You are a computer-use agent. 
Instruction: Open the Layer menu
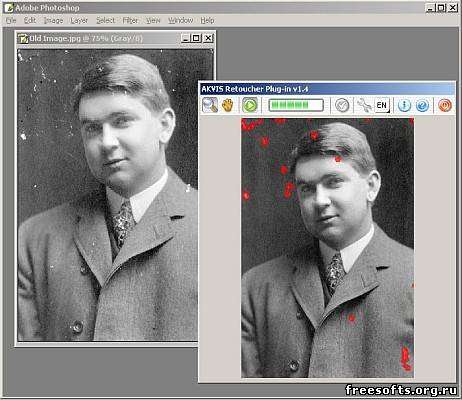point(79,20)
